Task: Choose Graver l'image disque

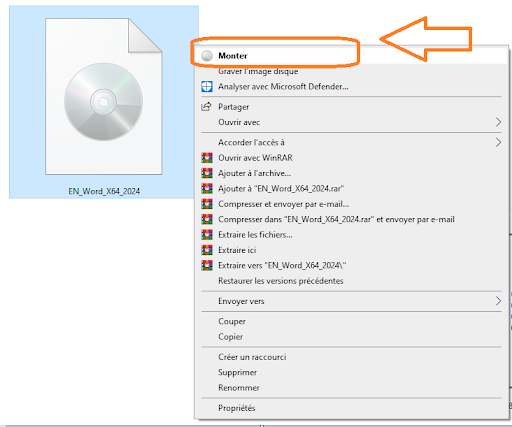Action: click(351, 71)
